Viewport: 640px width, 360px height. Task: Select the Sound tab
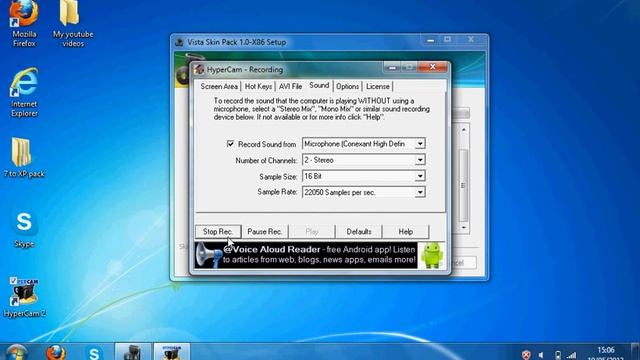click(319, 85)
